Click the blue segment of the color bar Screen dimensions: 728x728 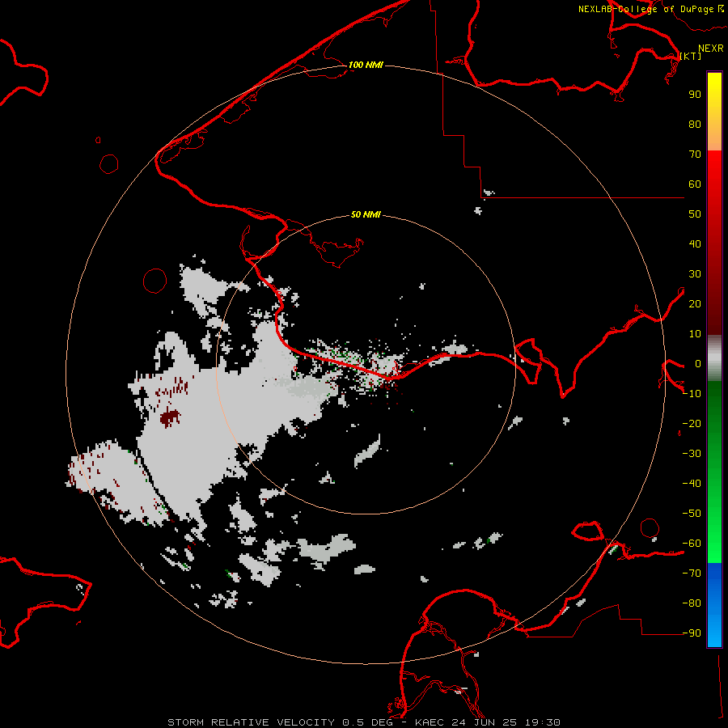tap(714, 604)
